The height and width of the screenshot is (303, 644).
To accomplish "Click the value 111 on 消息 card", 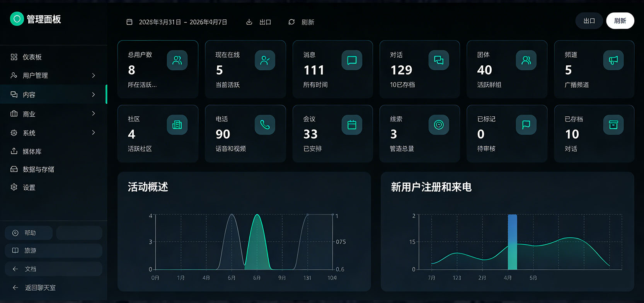I will [x=314, y=70].
